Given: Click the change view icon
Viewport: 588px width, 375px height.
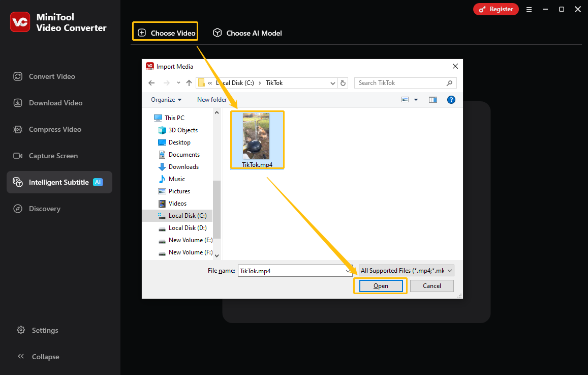Looking at the screenshot, I should pyautogui.click(x=405, y=100).
